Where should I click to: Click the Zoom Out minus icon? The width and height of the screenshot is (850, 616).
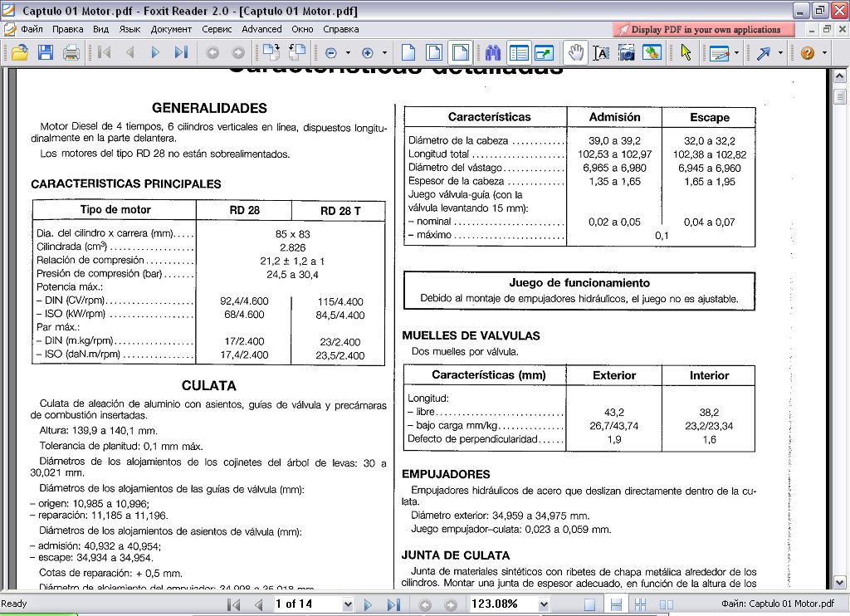coord(331,52)
